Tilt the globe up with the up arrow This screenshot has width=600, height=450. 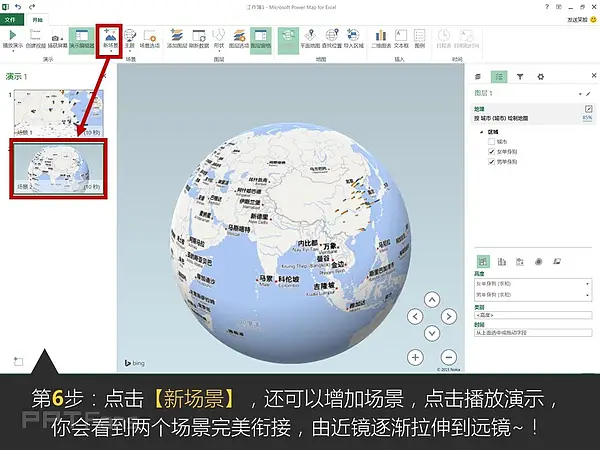(432, 299)
